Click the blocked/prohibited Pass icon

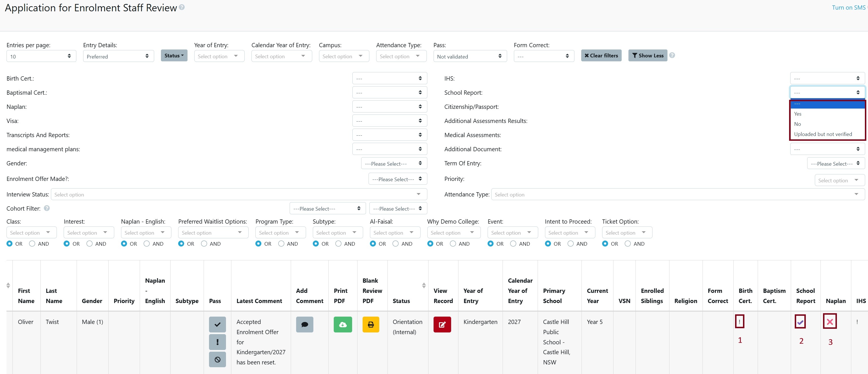coord(217,360)
